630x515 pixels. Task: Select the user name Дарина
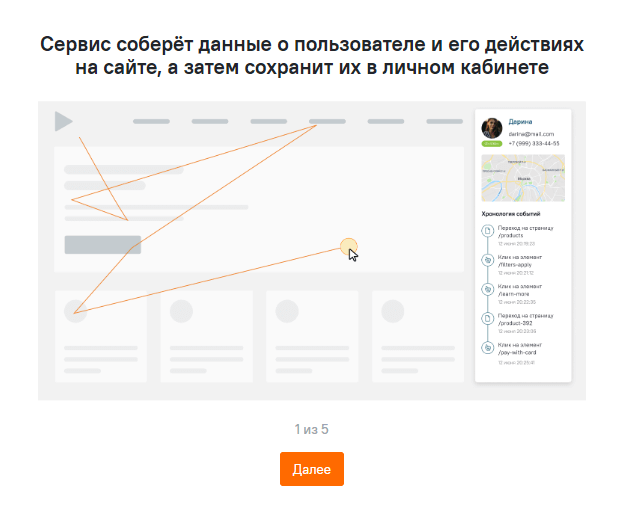[x=520, y=121]
